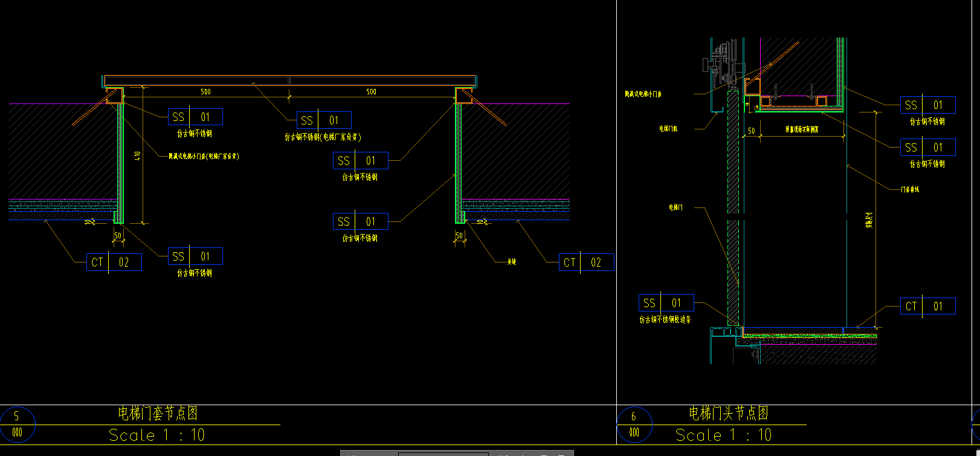Viewport: 980px width, 456px height.
Task: Click the 电梯门机 label
Action: (668, 129)
